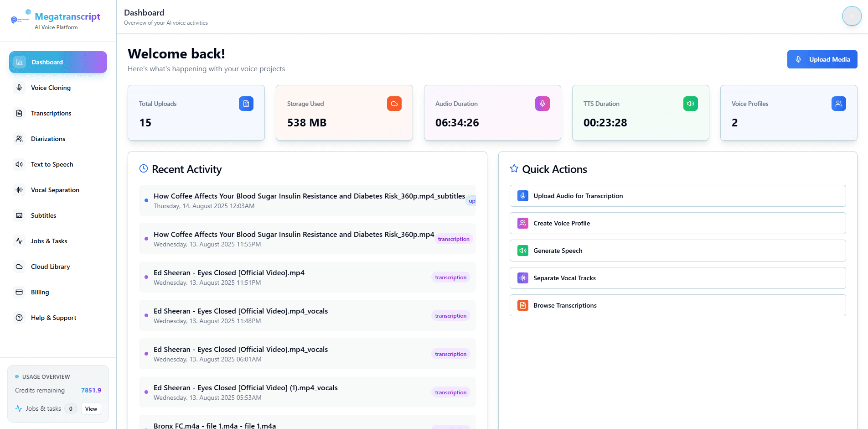Click the Total Uploads document icon

click(246, 104)
